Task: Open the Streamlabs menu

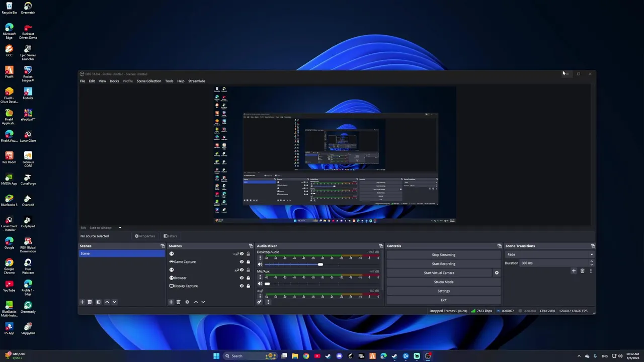Action: coord(197,81)
